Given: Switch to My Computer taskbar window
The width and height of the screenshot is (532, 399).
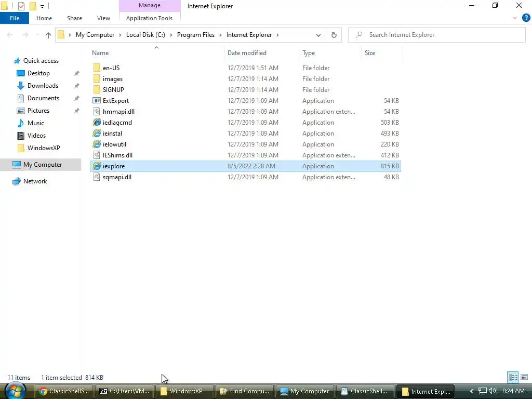Looking at the screenshot, I should click(x=304, y=391).
